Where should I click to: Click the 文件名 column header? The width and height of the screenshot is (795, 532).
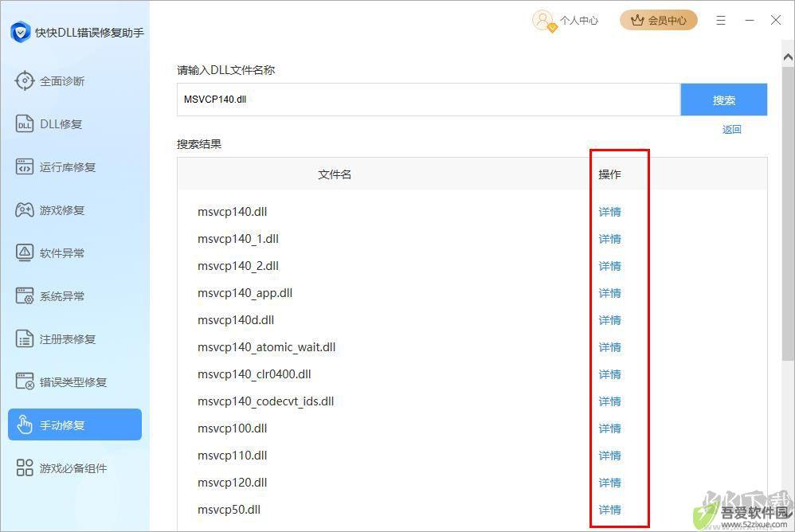click(x=335, y=174)
